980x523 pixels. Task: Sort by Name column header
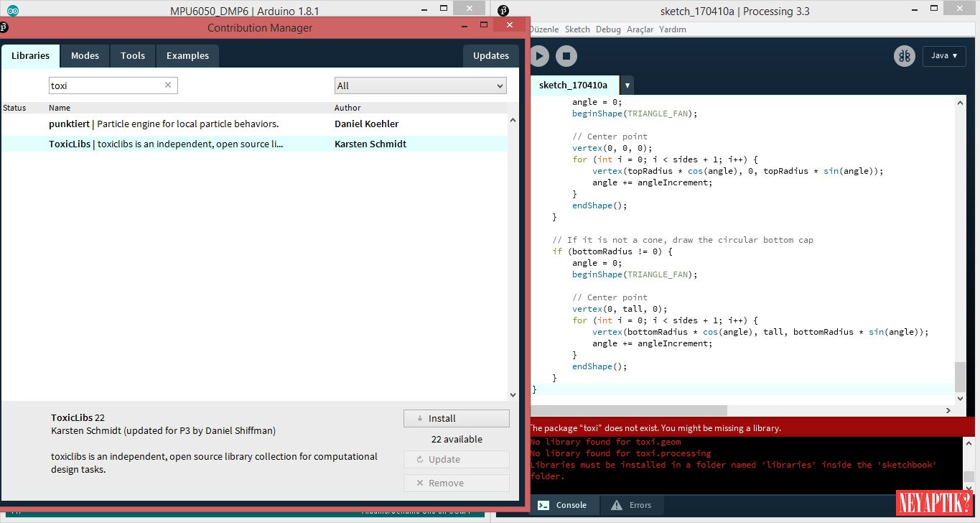60,108
